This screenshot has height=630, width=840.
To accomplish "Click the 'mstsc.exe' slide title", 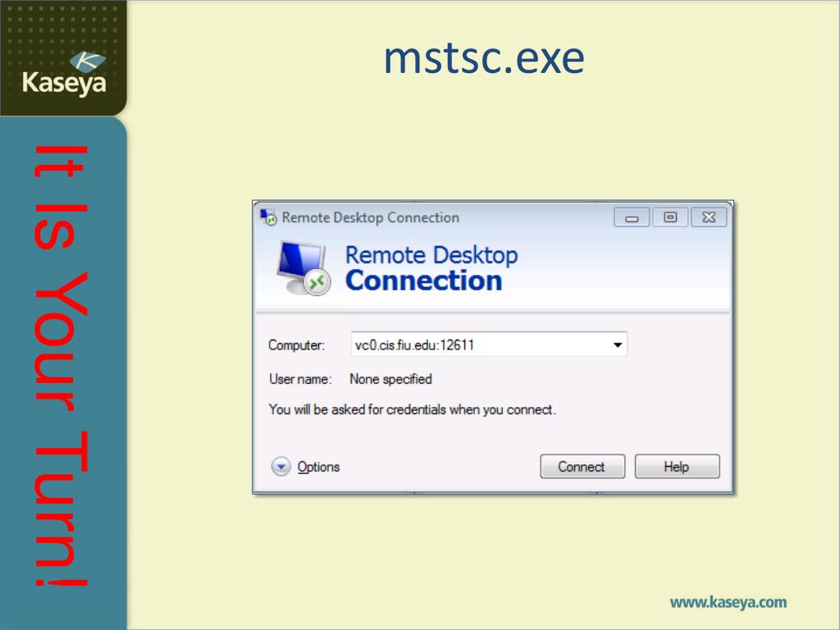I will coord(484,58).
